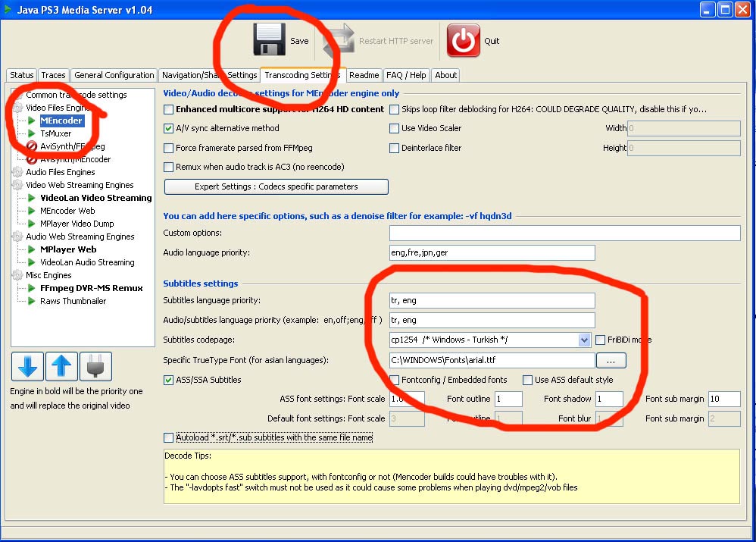Click gear icon beside Misc Engines

point(18,275)
